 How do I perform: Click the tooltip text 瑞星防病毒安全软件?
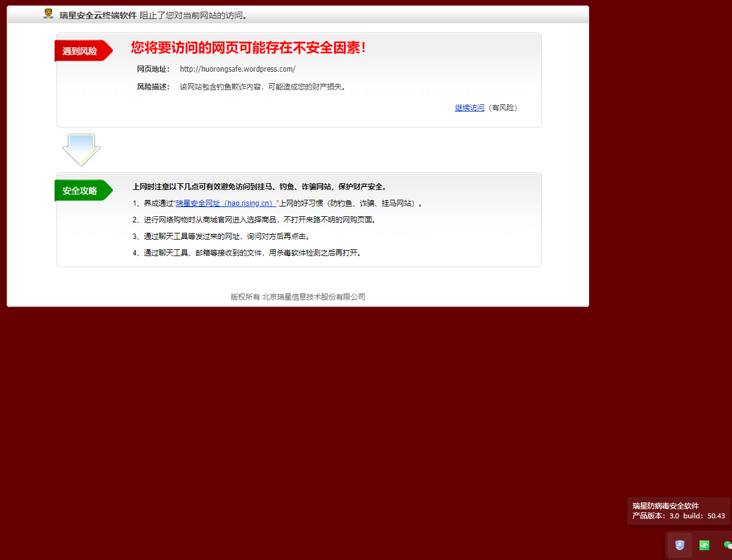(x=666, y=506)
